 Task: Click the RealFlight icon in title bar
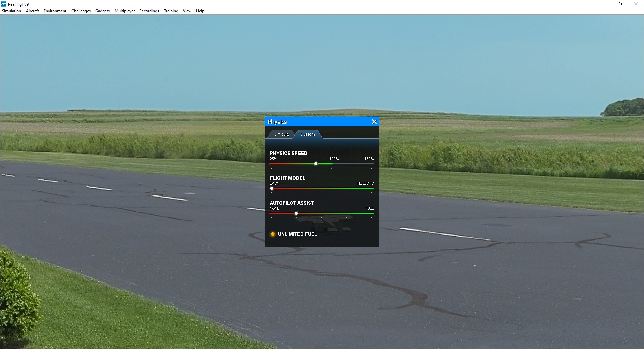(3, 4)
